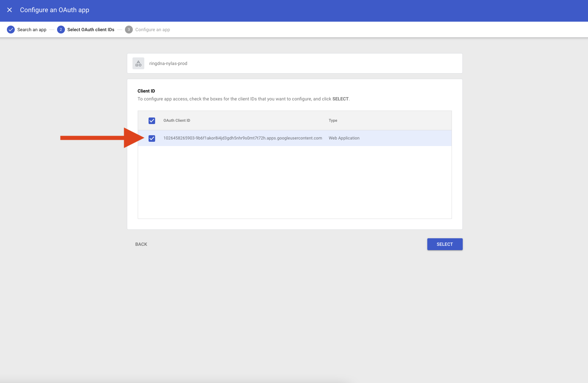Select the client ID text in the row
This screenshot has width=588, height=383.
[243, 138]
